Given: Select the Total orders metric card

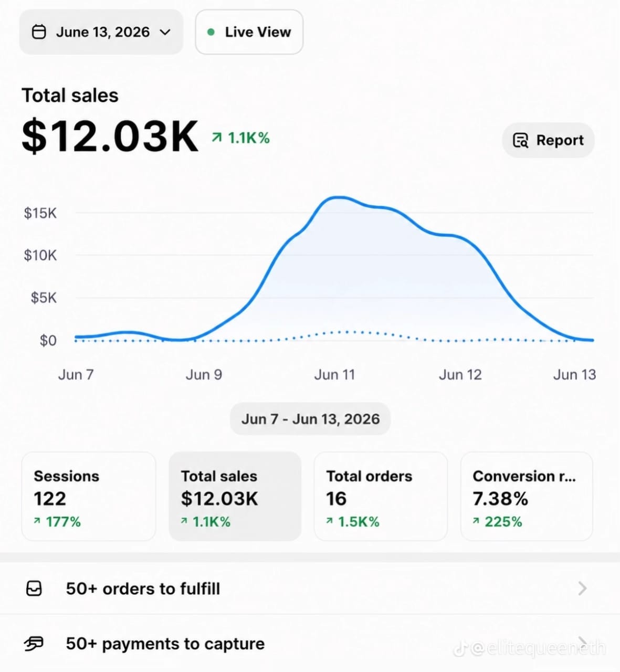Looking at the screenshot, I should pos(381,496).
